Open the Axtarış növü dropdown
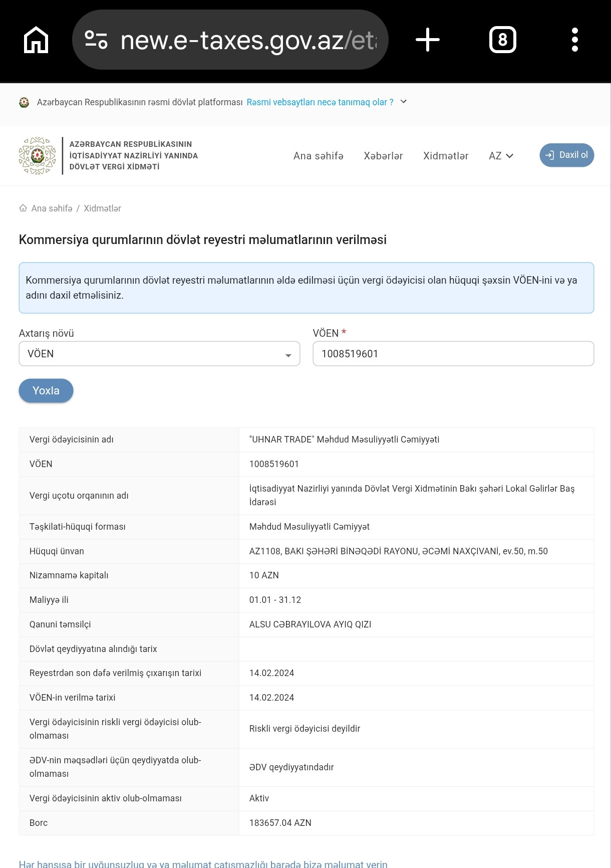This screenshot has width=611, height=868. pos(159,354)
